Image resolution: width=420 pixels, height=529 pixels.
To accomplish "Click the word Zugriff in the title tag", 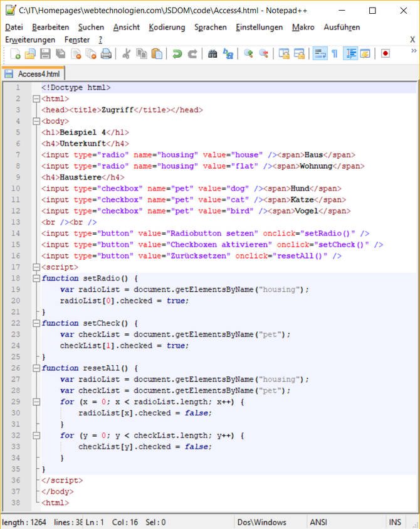I will 118,110.
